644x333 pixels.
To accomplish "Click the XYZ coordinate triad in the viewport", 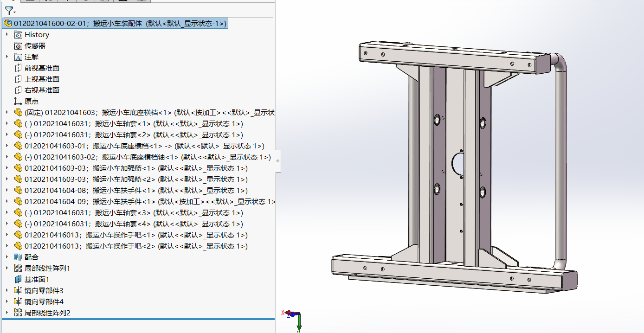I will point(293,319).
